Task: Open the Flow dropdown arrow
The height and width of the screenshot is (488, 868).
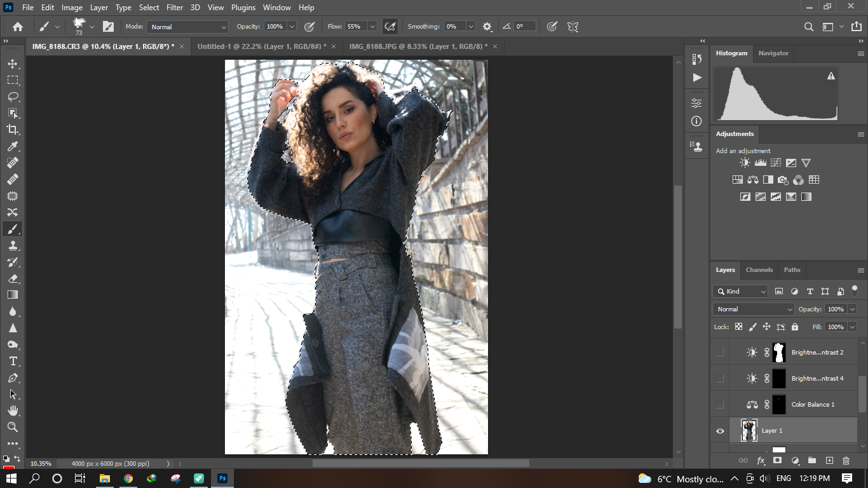Action: click(372, 27)
